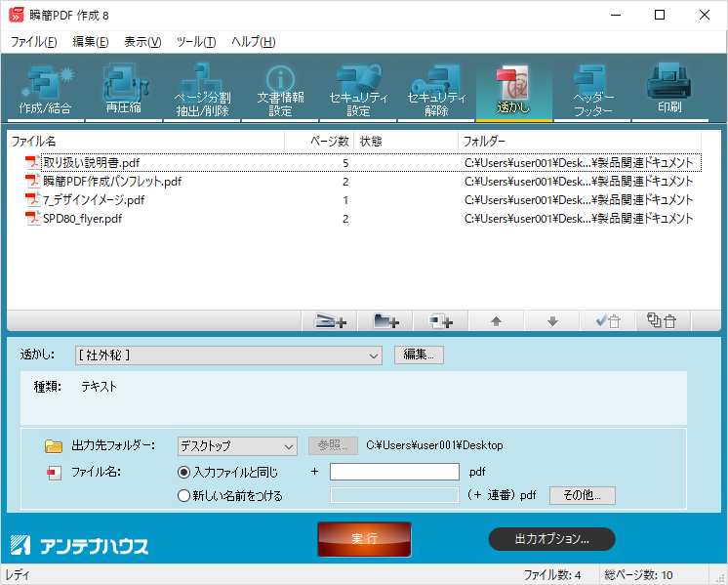728x585 pixels.
Task: Select file 7_デザインイメージ.pdf
Action: (x=94, y=200)
